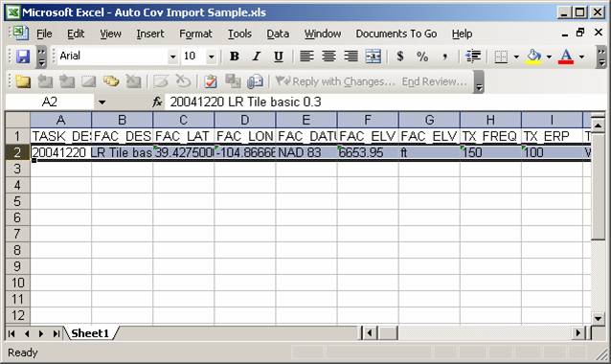Click the Show/Hide Comment icon
Viewport: 611px width, 364px height.
coord(89,81)
